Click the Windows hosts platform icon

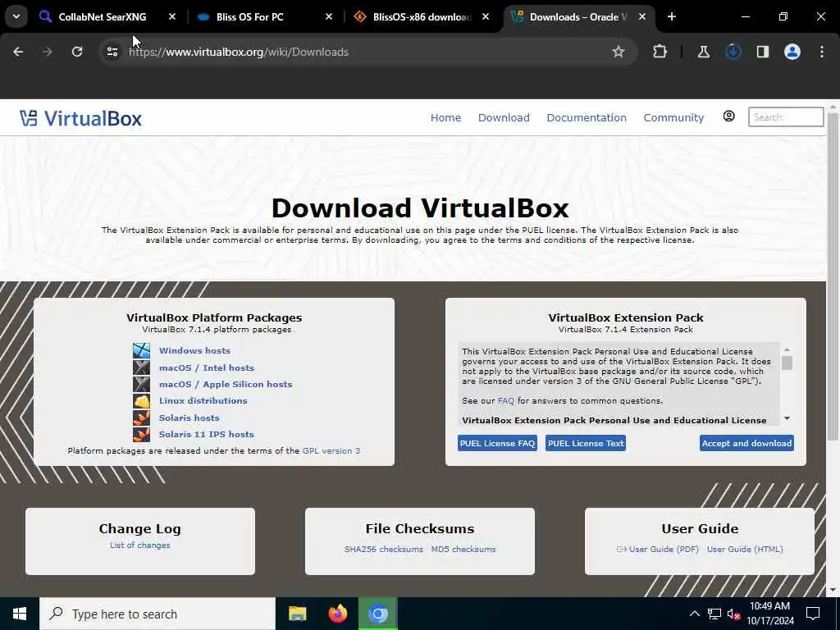click(x=141, y=350)
